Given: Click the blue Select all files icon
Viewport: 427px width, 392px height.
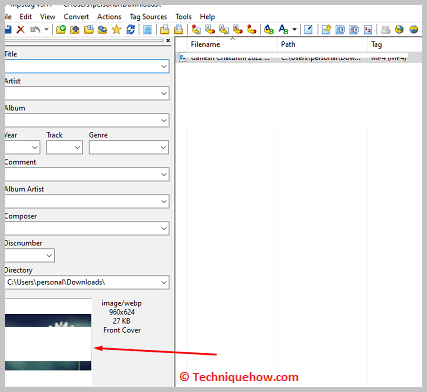Looking at the screenshot, I should (147, 30).
